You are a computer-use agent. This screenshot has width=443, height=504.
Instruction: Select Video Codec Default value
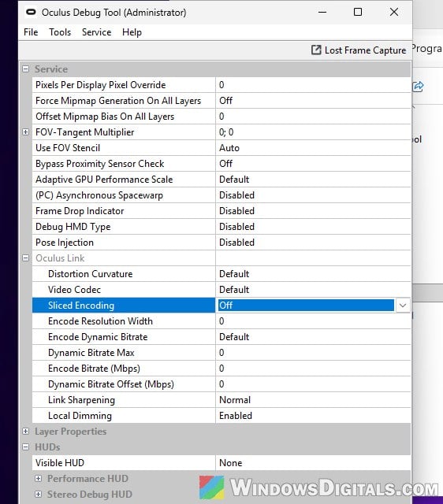pos(313,290)
